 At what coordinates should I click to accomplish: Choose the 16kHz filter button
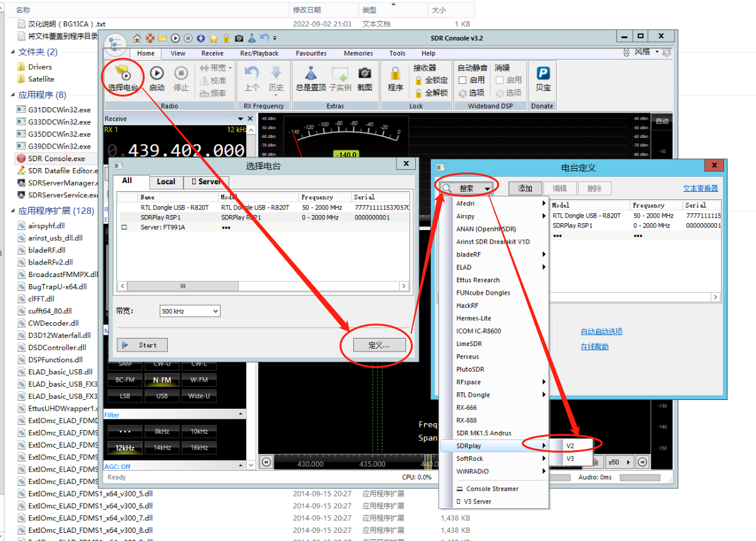[199, 448]
